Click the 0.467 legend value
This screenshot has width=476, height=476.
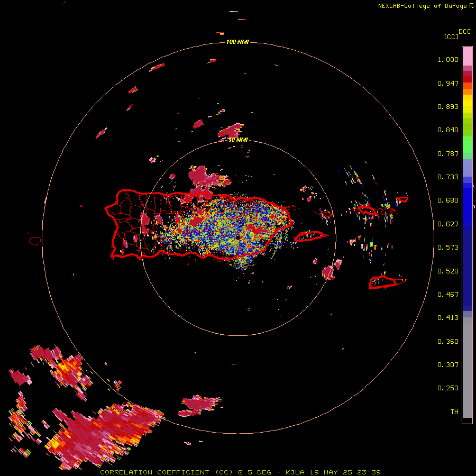tap(448, 295)
